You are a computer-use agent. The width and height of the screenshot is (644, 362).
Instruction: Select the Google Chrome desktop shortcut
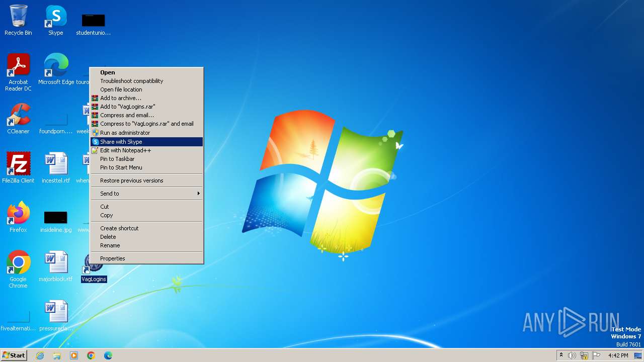pyautogui.click(x=18, y=269)
